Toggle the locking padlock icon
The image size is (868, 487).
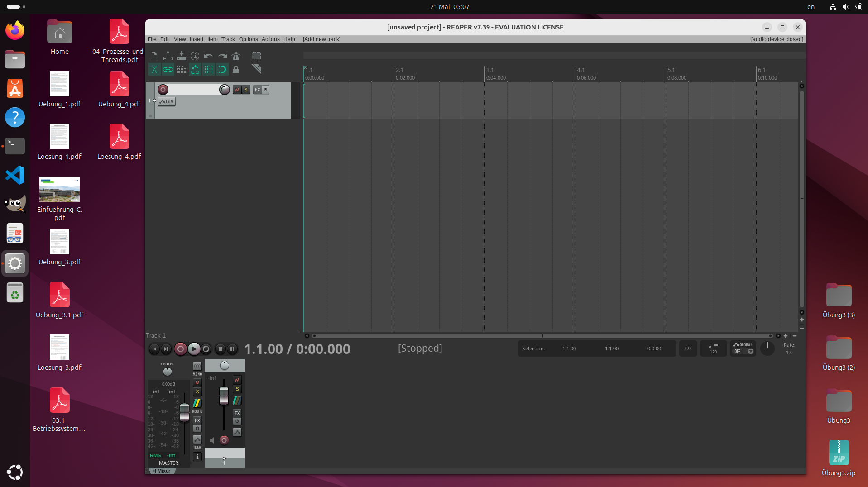(x=236, y=69)
